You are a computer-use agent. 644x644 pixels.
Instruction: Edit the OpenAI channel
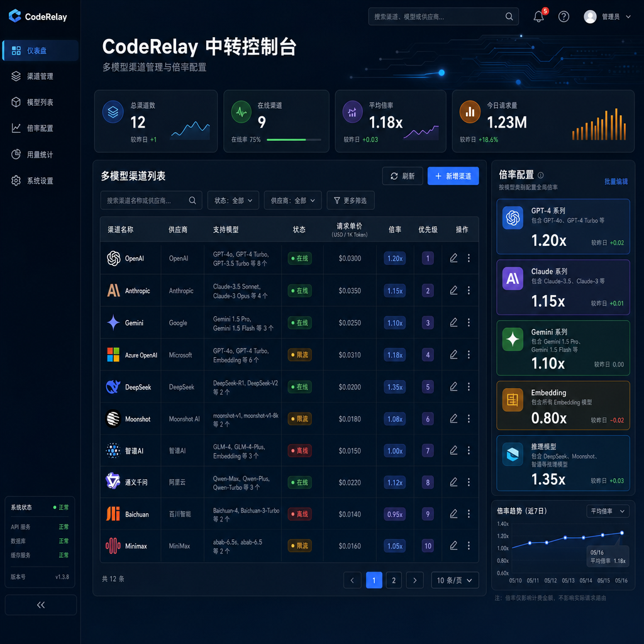453,258
